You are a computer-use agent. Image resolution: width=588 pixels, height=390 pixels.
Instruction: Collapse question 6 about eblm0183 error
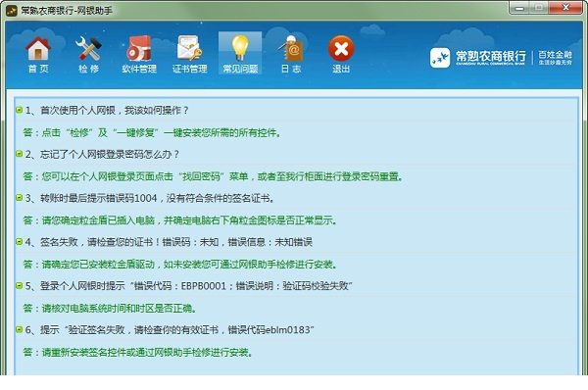pyautogui.click(x=20, y=329)
